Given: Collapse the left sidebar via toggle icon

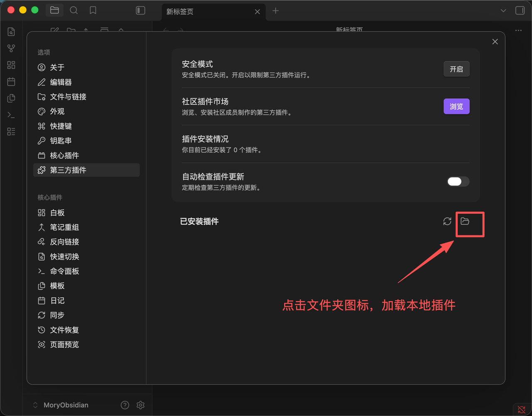Looking at the screenshot, I should pyautogui.click(x=140, y=10).
